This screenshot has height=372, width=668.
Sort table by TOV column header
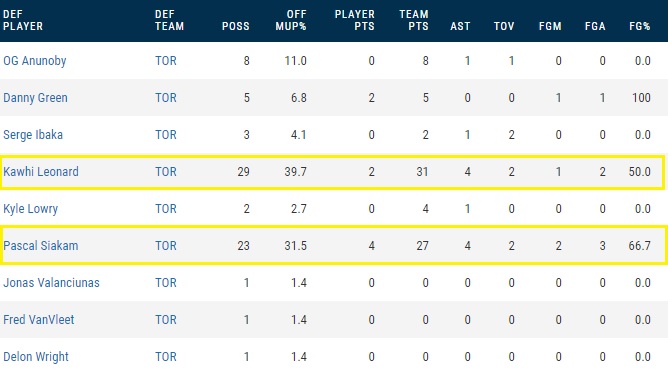point(504,26)
